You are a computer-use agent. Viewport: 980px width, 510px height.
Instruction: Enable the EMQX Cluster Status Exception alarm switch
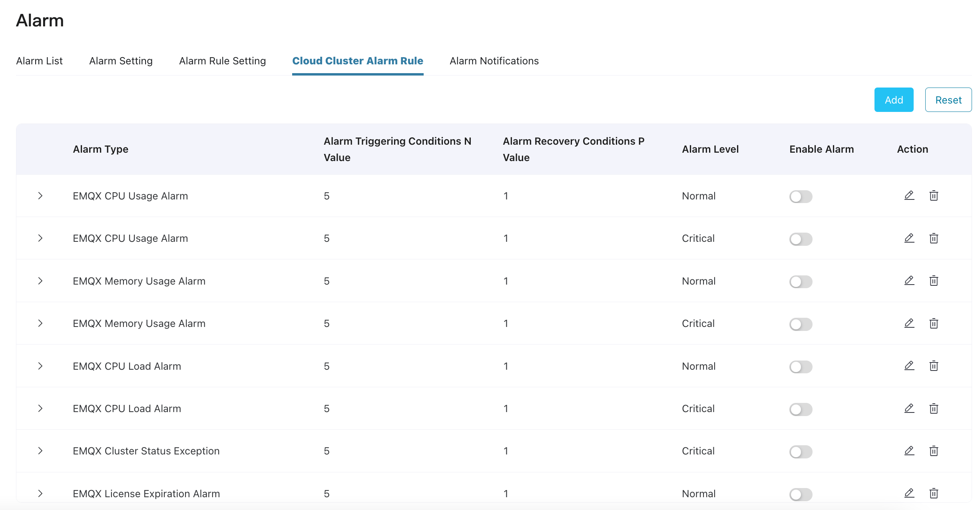pyautogui.click(x=801, y=452)
